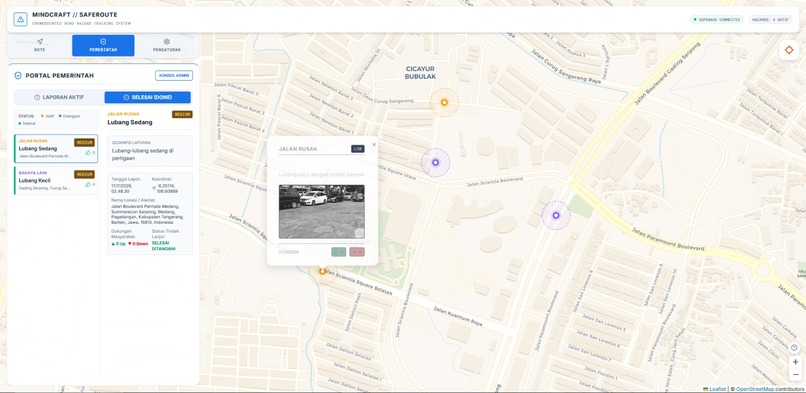Viewport: 806px width, 393px height.
Task: Click the clock icon in Laporan Aktif tab
Action: (x=37, y=97)
